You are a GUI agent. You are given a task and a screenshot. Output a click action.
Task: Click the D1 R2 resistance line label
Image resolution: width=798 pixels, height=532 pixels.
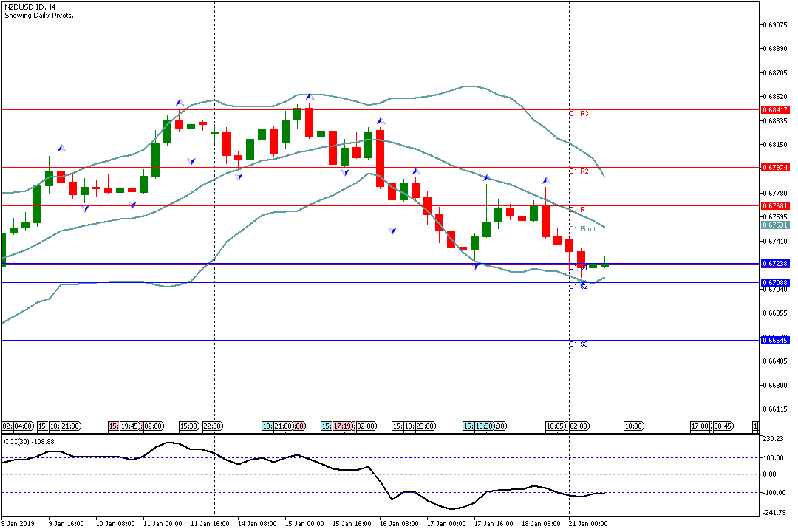point(579,171)
